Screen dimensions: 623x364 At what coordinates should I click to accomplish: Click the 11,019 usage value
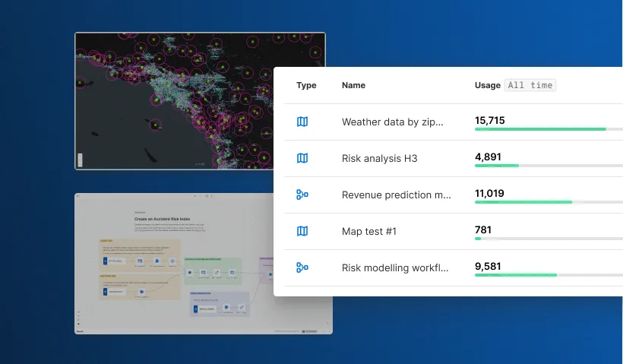coord(489,194)
